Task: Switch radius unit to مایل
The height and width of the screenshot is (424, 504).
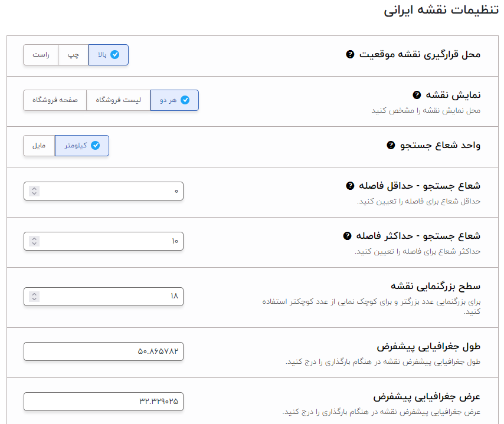Action: point(39,146)
